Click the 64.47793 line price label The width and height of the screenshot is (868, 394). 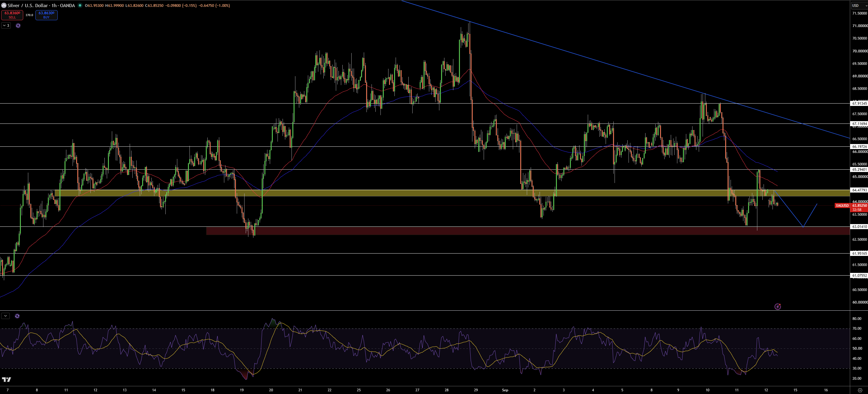859,190
